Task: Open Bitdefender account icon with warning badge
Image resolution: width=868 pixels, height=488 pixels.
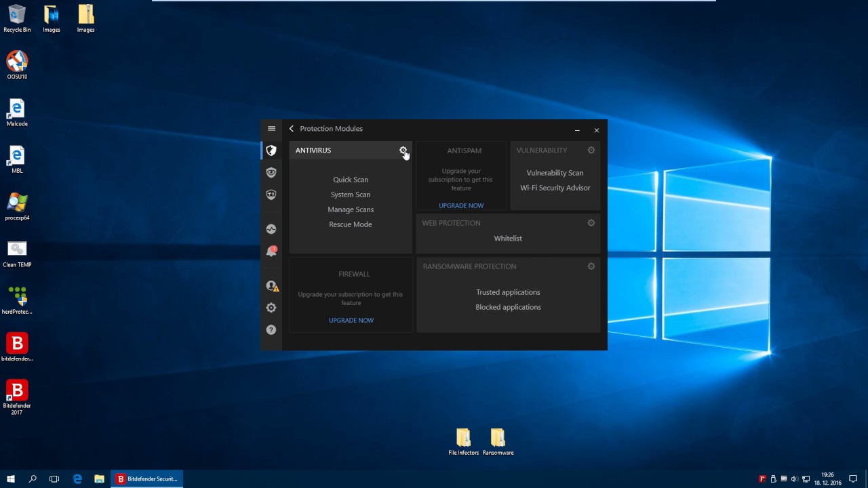Action: click(x=271, y=285)
